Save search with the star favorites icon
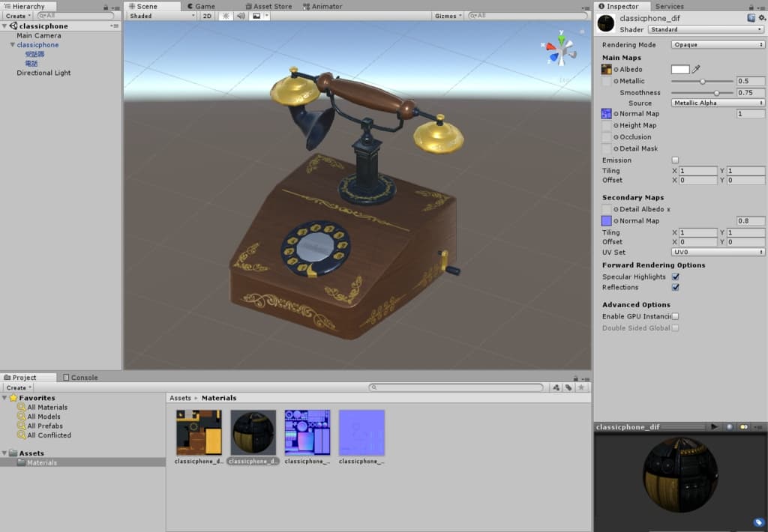The width and height of the screenshot is (768, 532). click(581, 387)
